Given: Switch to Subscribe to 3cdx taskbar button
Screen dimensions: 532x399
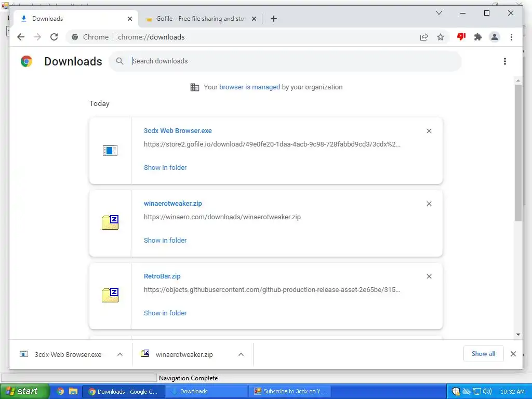Looking at the screenshot, I should (x=290, y=392).
